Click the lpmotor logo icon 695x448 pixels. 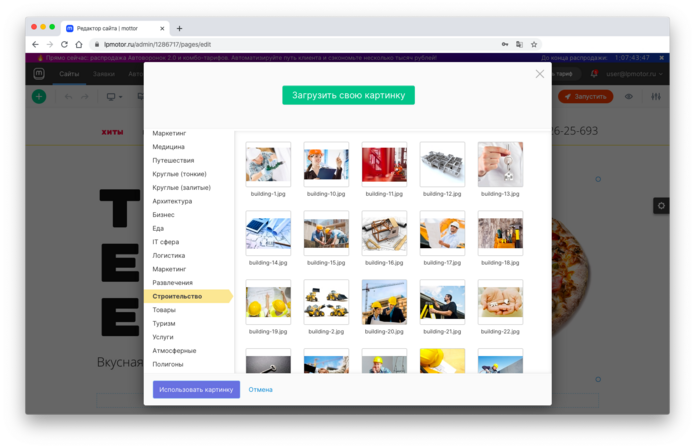[x=39, y=74]
